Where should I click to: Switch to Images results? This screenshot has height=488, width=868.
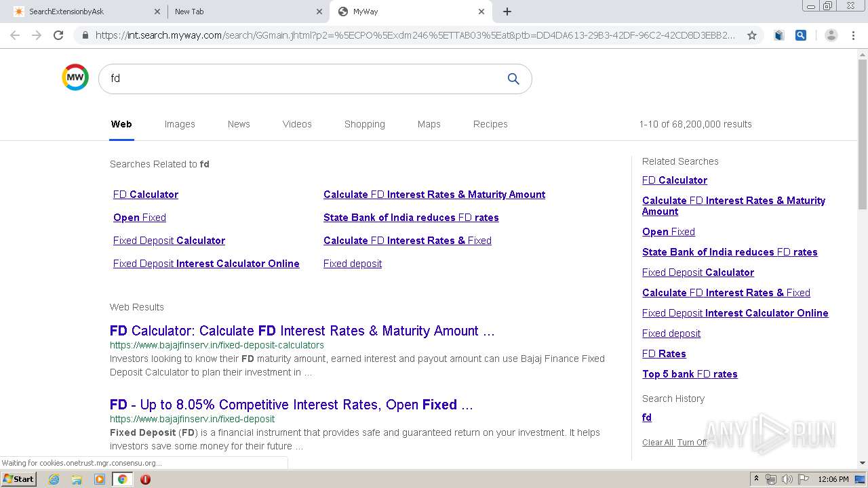click(x=180, y=124)
